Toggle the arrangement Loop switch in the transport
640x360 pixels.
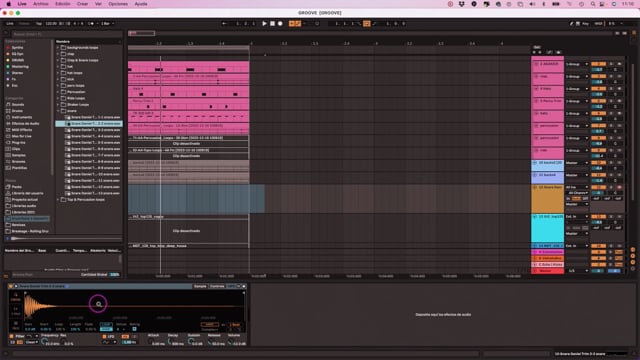(367, 24)
